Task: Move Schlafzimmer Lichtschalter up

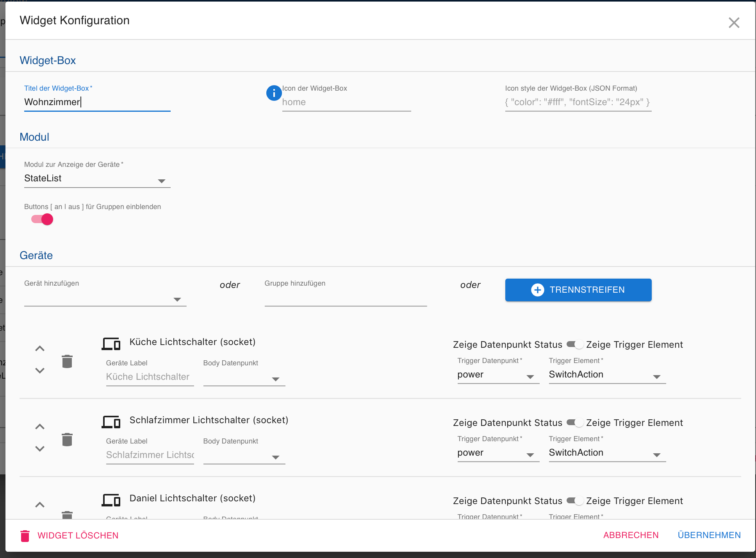Action: (x=40, y=427)
